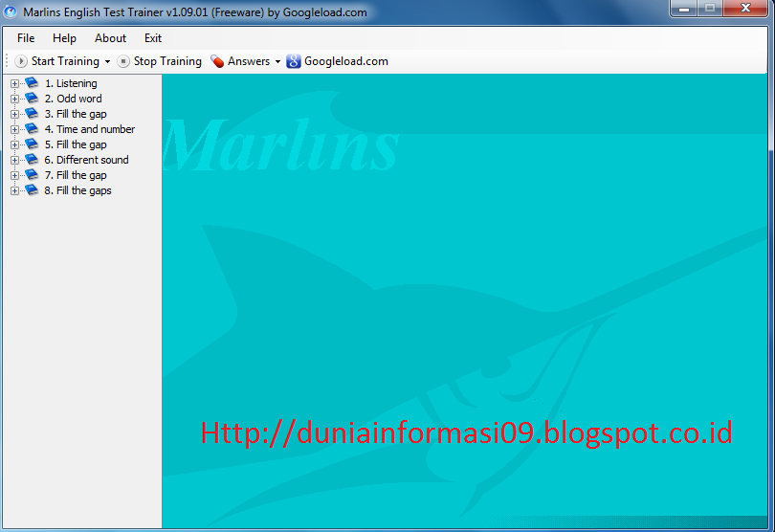
Task: Click the book icon beside 5. Fill the gap
Action: [x=32, y=144]
